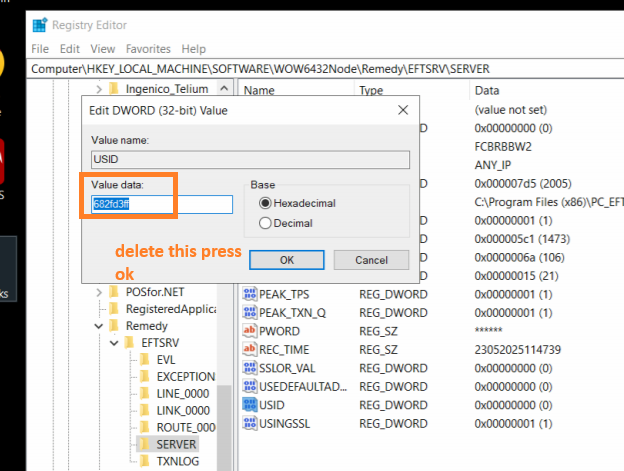Click the PEAK_TPS DWORD value icon
Image resolution: width=624 pixels, height=471 pixels.
pyautogui.click(x=250, y=294)
